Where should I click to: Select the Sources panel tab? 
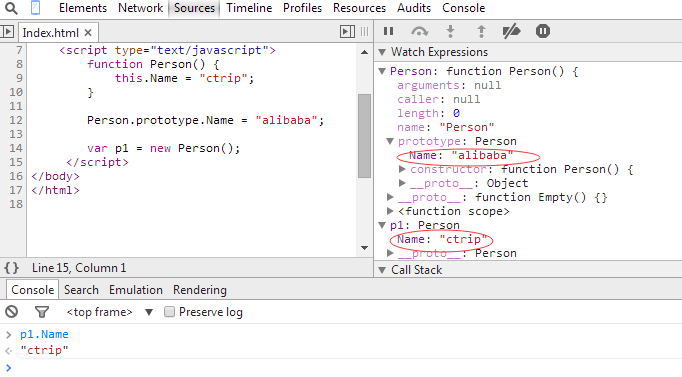194,8
